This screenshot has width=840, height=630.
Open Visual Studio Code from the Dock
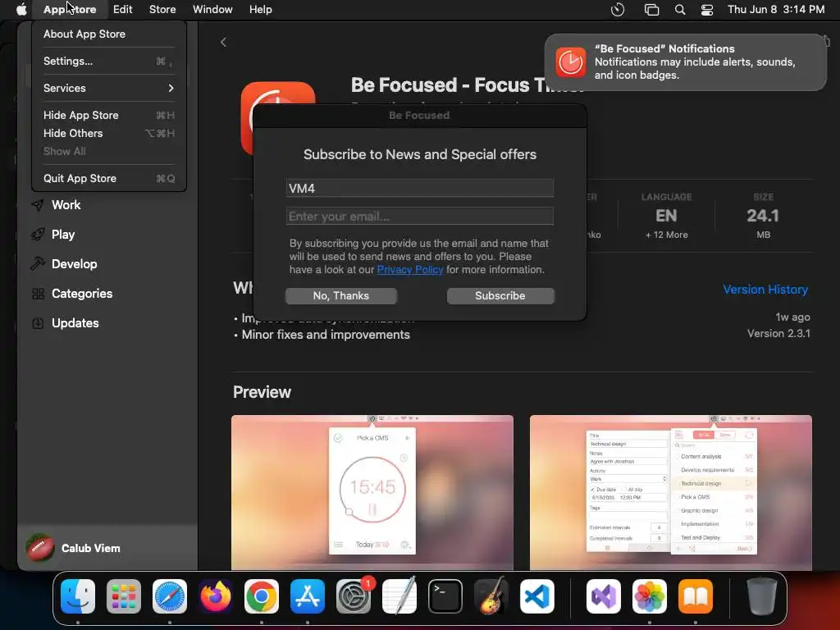[x=537, y=596]
